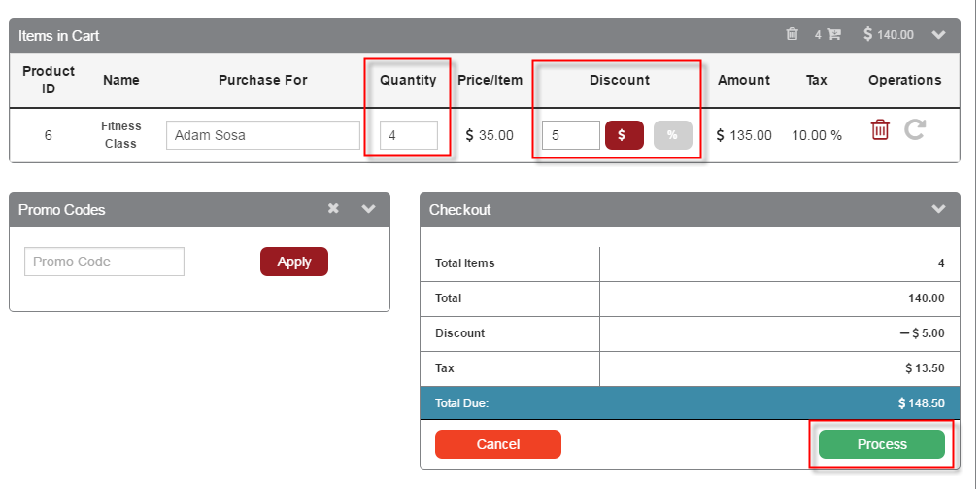Click the shopping cart icon in the header
The width and height of the screenshot is (980, 489).
coord(833,34)
